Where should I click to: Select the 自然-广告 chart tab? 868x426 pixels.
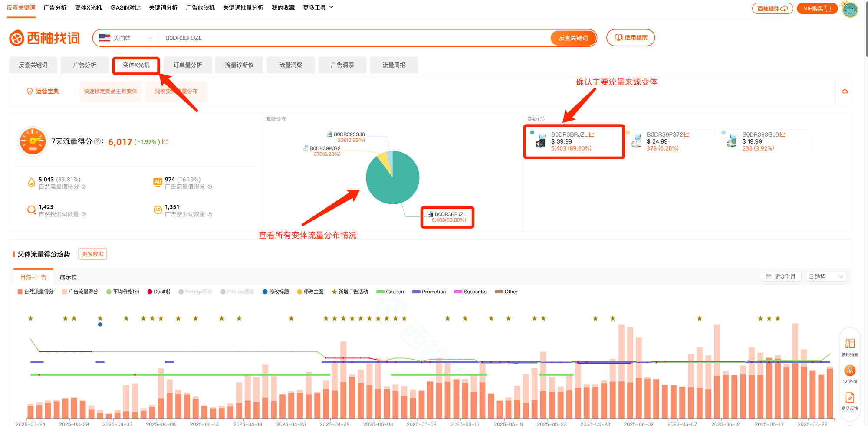tap(33, 277)
